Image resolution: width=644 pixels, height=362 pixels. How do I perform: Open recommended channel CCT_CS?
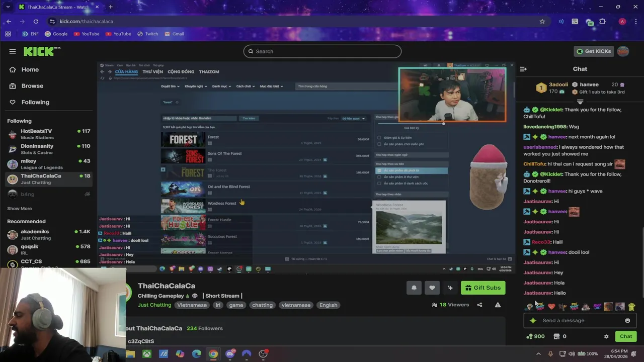tap(49, 263)
